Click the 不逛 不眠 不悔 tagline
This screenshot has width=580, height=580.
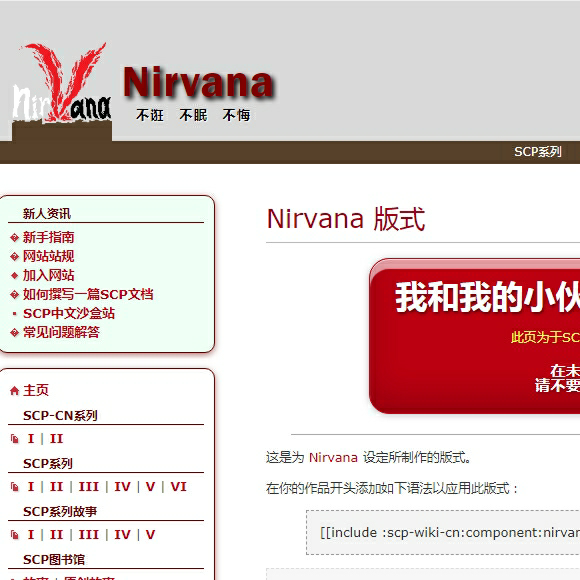(x=193, y=115)
